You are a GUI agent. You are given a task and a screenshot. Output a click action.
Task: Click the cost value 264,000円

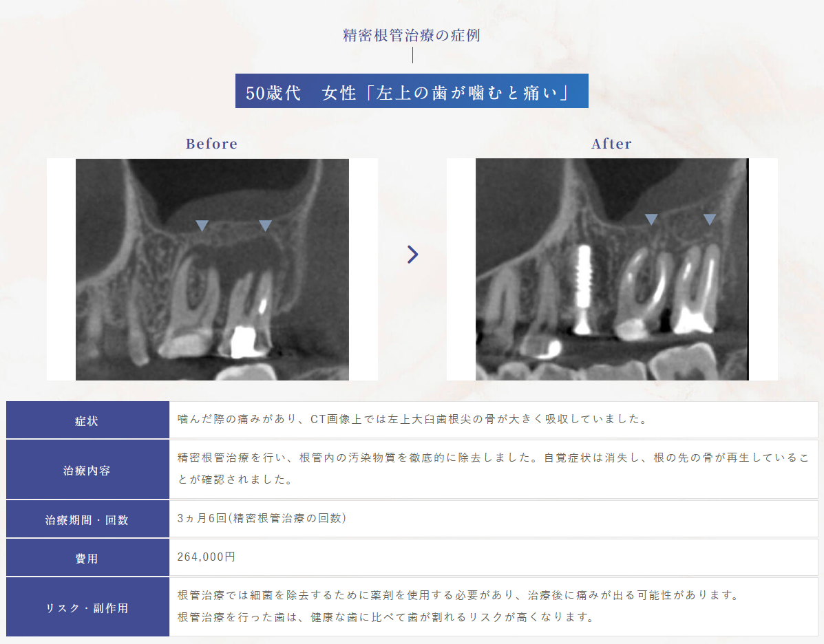206,557
